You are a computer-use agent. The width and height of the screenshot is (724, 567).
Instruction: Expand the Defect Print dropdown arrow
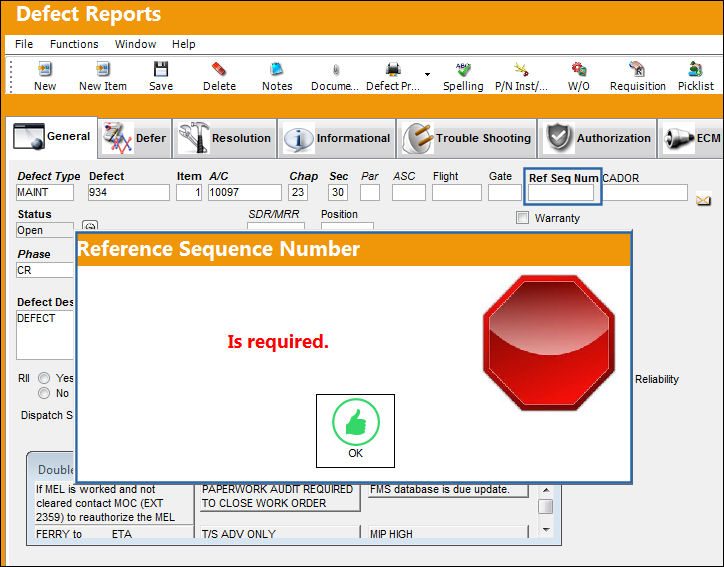point(428,74)
